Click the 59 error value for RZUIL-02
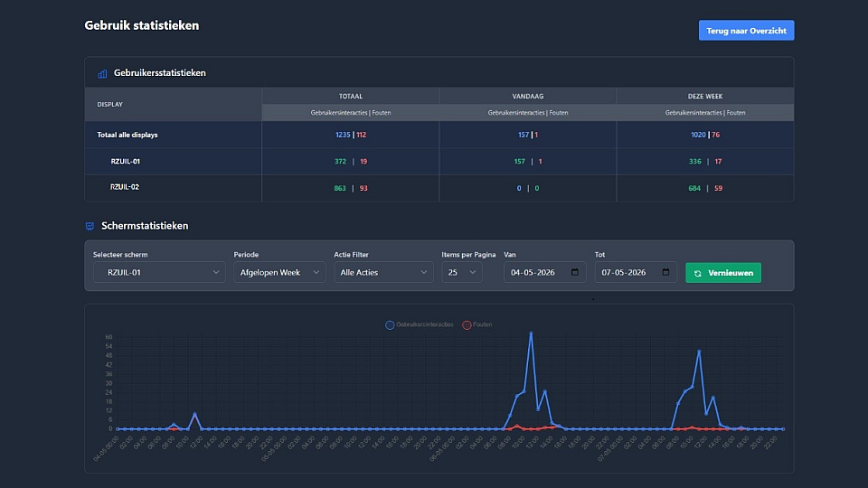 tap(718, 188)
